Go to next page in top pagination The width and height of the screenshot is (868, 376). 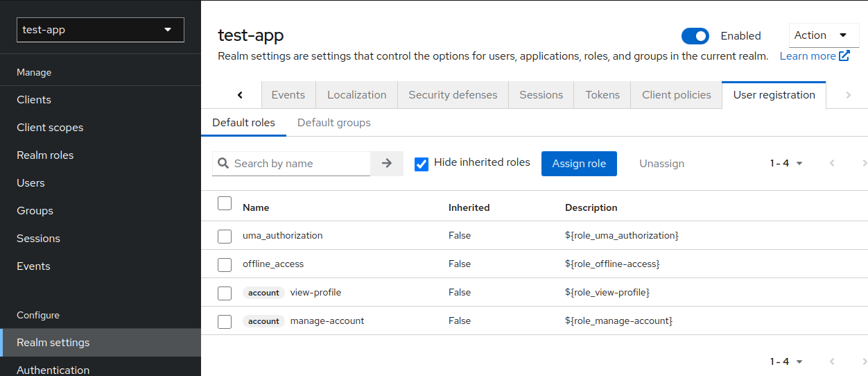864,164
